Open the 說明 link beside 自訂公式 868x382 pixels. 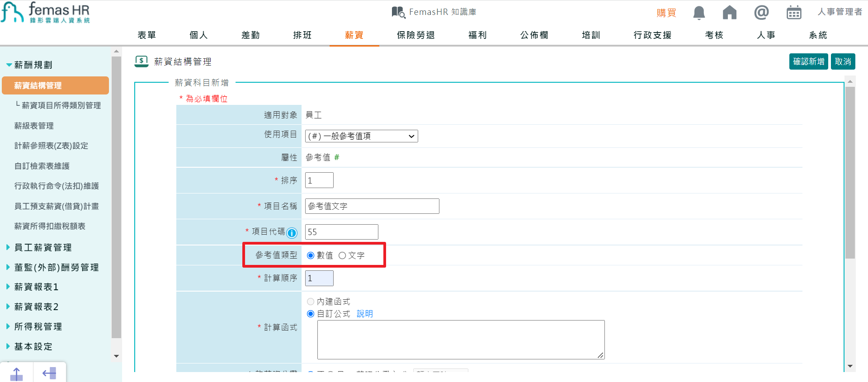(x=365, y=314)
